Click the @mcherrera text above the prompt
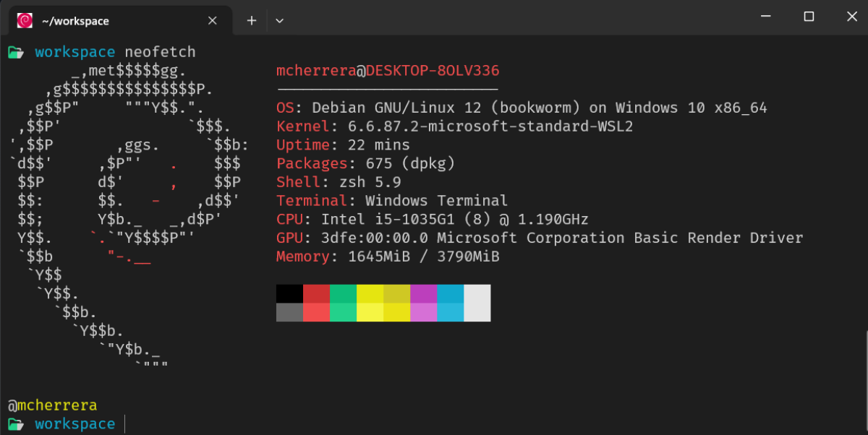Viewport: 868px width, 435px height. pyautogui.click(x=52, y=405)
